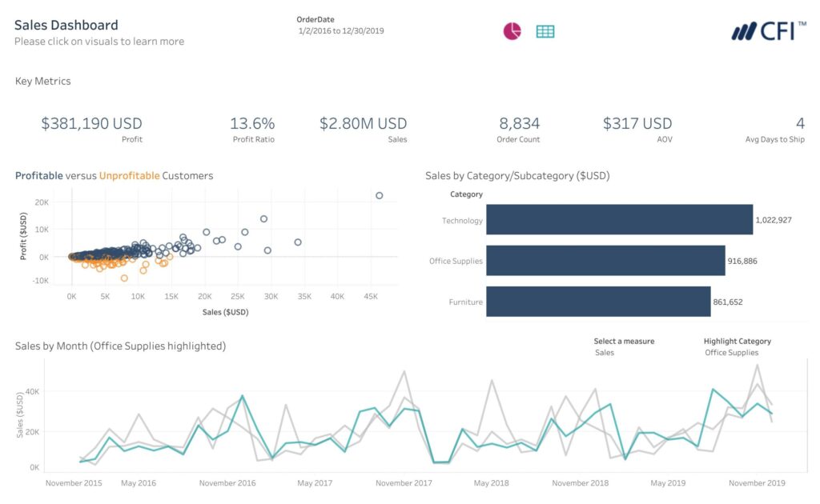The height and width of the screenshot is (504, 820).
Task: Click the $381,190 USD Profit metric
Action: click(92, 123)
